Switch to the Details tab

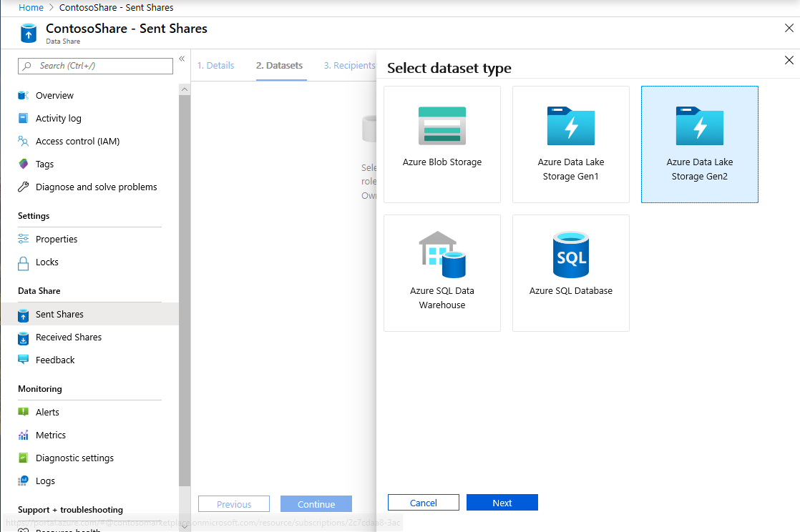point(215,65)
